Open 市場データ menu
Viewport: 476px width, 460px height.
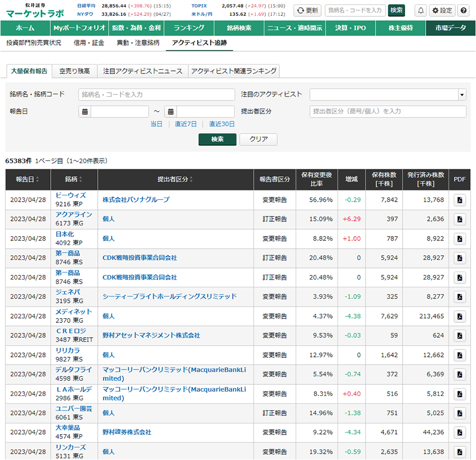[451, 28]
